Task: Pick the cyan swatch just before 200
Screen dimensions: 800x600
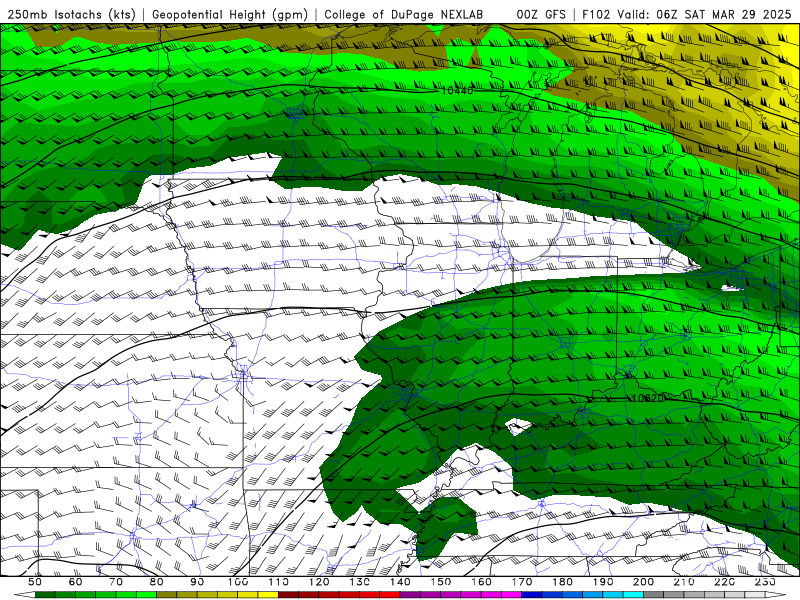Action: click(633, 595)
